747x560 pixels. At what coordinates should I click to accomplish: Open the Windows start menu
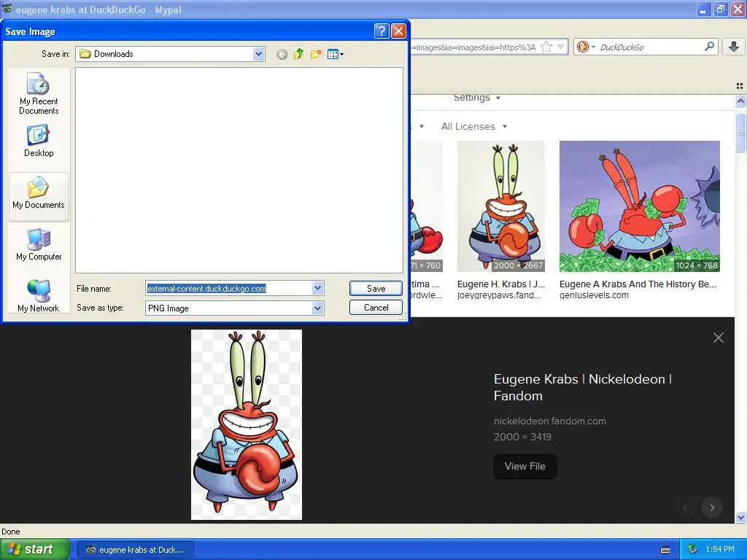pyautogui.click(x=35, y=550)
